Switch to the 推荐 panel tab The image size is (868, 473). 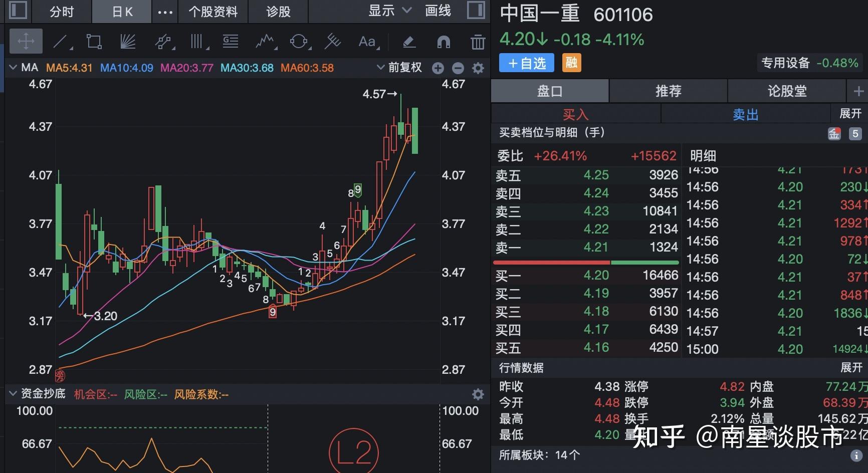point(668,91)
